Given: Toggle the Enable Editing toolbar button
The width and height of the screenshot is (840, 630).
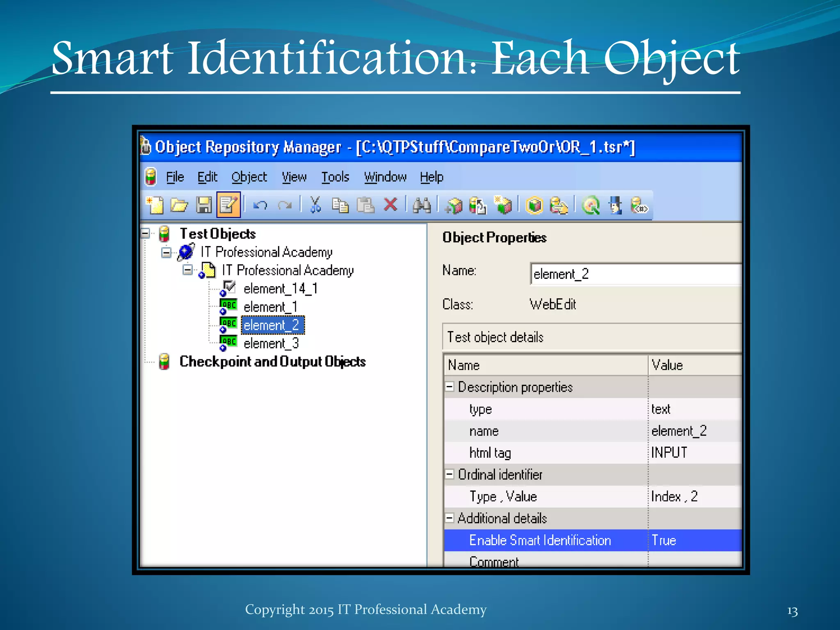Looking at the screenshot, I should point(228,204).
